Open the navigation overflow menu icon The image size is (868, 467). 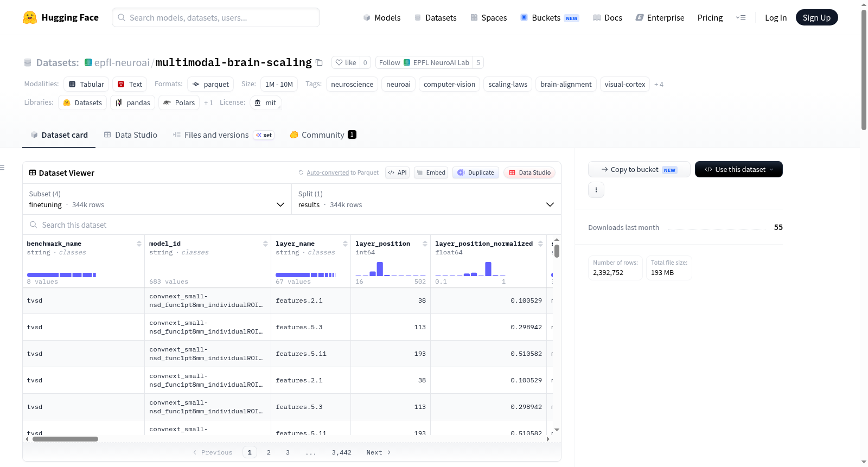click(741, 17)
